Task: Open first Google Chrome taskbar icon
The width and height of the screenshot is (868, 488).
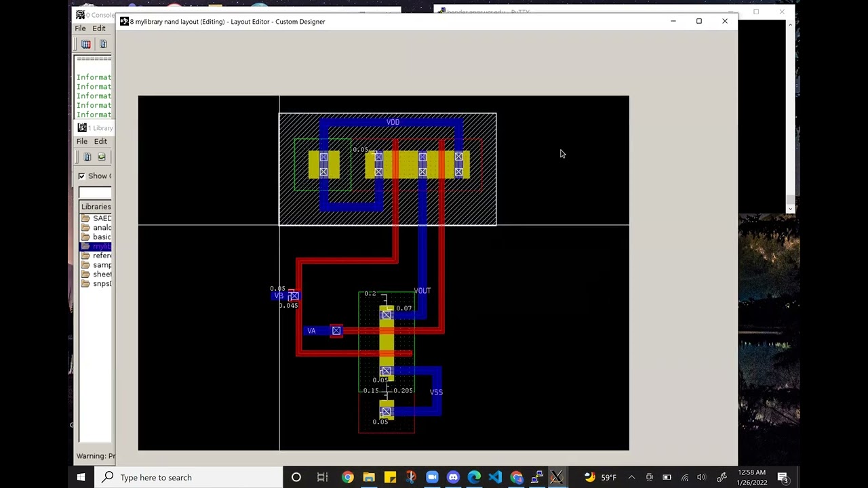Action: point(347,477)
